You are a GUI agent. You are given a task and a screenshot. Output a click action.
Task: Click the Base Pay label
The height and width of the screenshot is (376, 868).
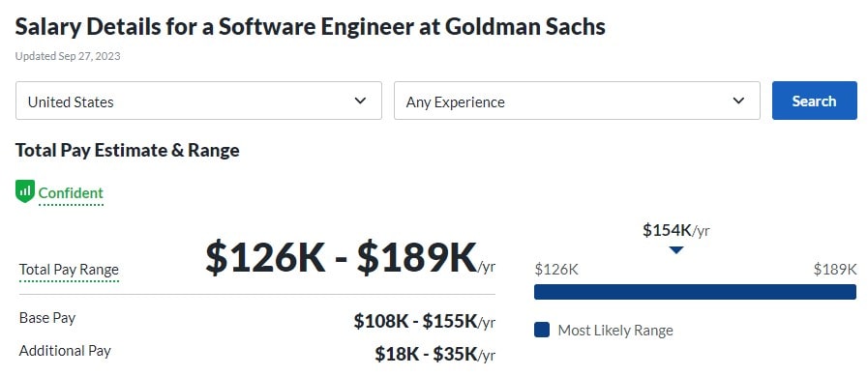point(47,318)
